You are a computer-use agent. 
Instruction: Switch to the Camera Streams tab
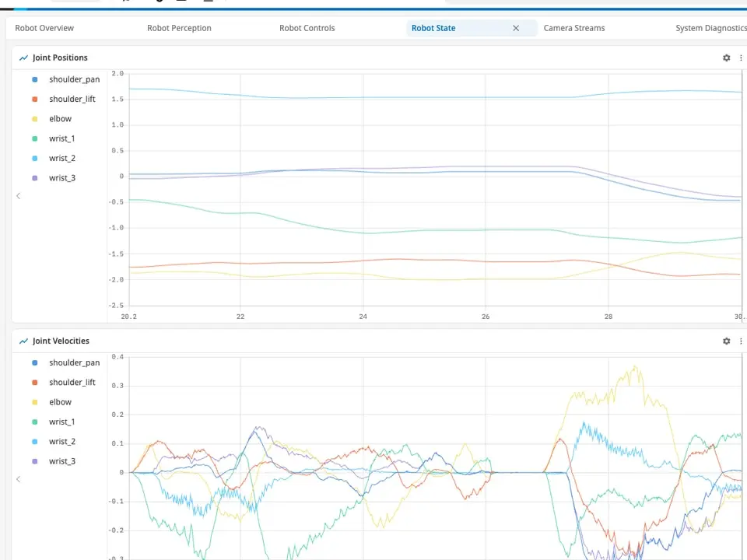574,28
